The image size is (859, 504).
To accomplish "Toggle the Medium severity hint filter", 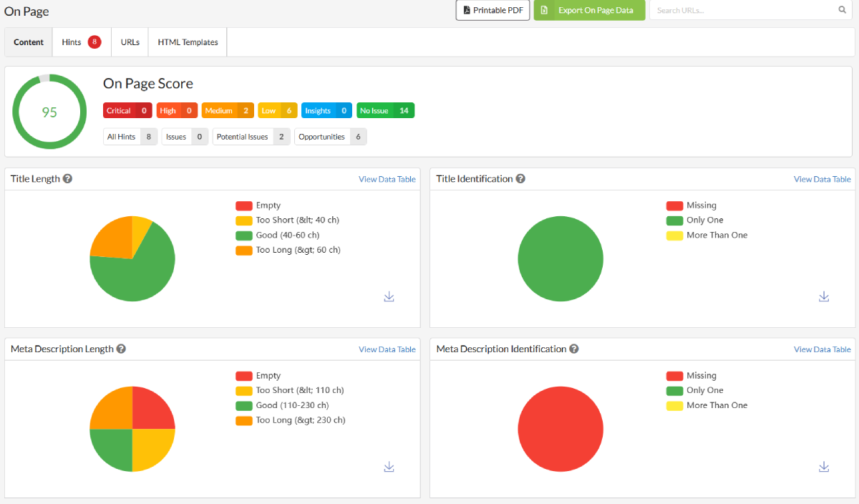I will [x=227, y=110].
